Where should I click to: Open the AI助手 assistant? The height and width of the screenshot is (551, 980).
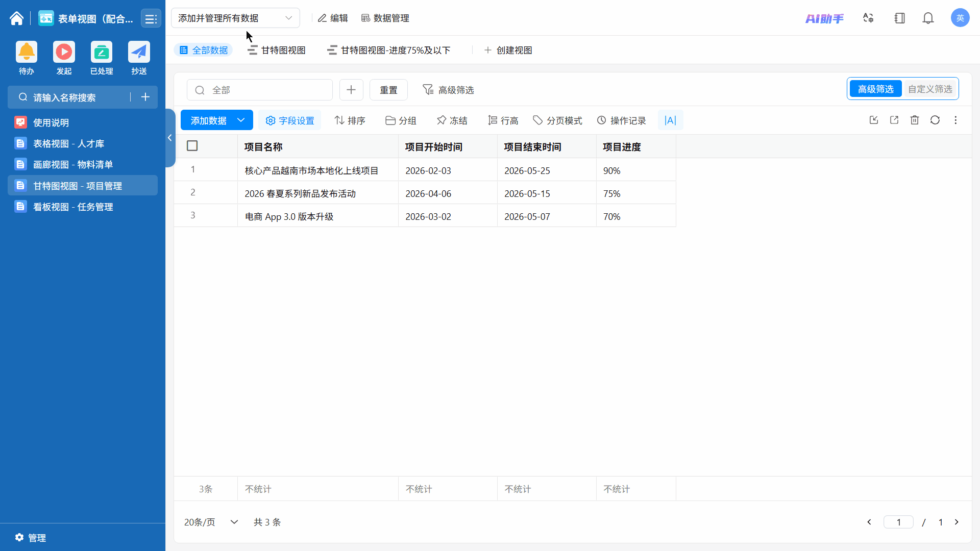[x=824, y=18]
